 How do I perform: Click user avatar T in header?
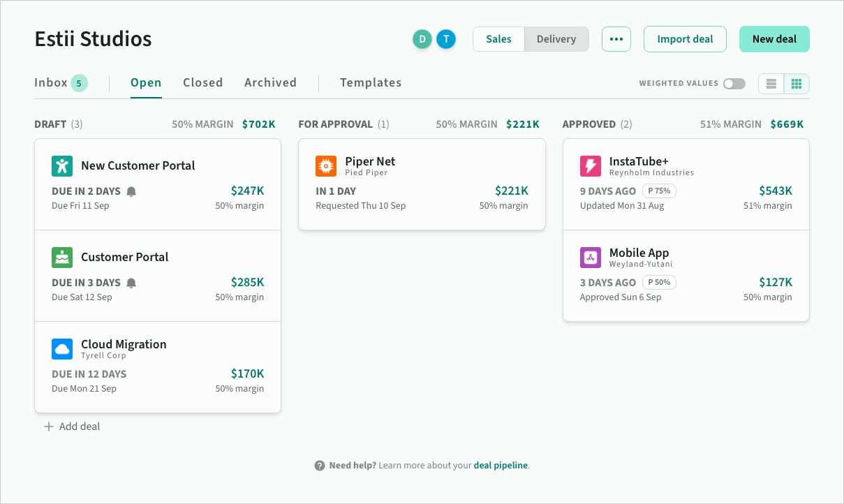(446, 39)
